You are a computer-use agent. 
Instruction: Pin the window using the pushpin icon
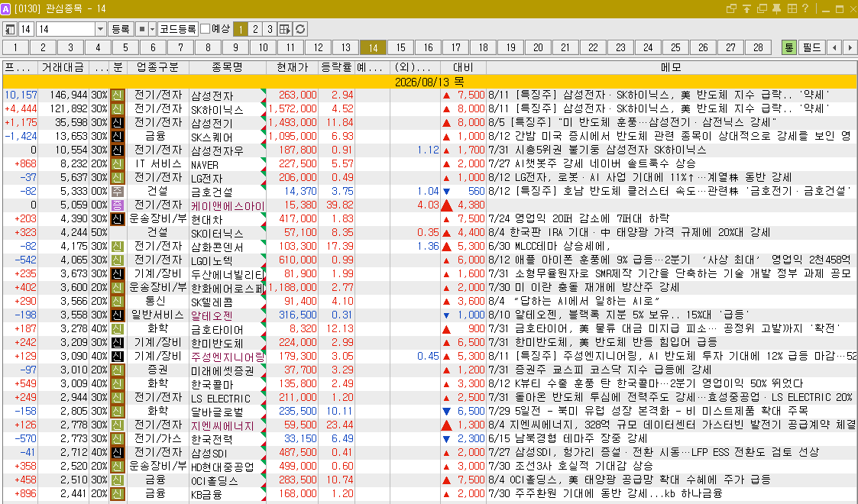click(776, 8)
